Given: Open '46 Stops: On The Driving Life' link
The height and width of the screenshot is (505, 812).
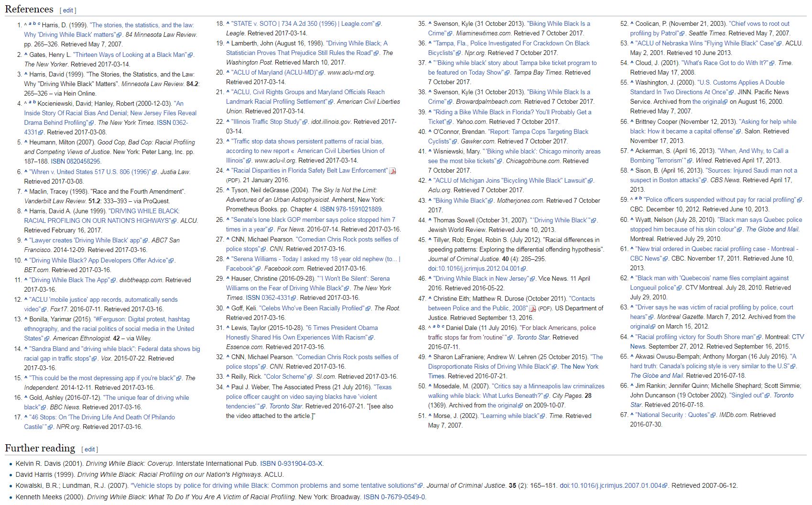Looking at the screenshot, I should click(99, 422).
